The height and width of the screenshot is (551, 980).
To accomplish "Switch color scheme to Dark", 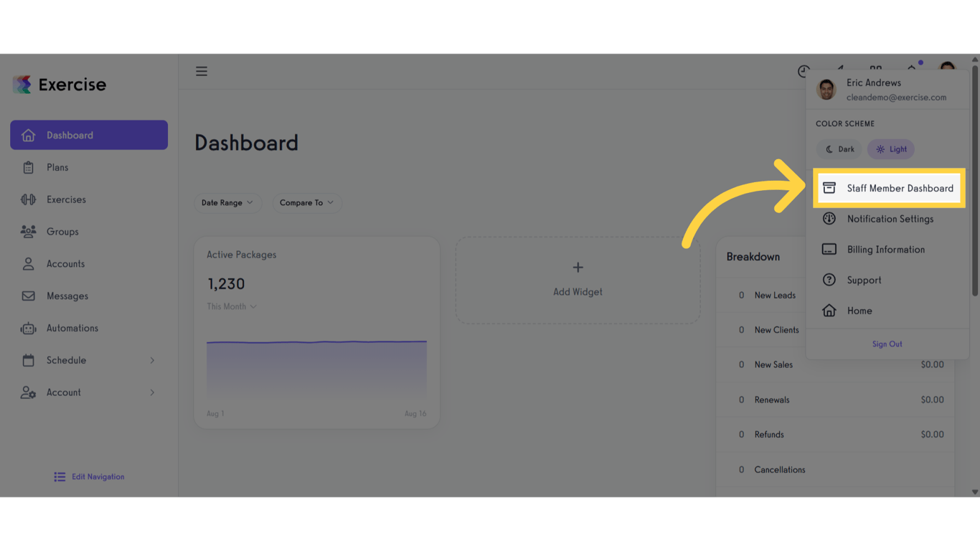I will point(839,149).
